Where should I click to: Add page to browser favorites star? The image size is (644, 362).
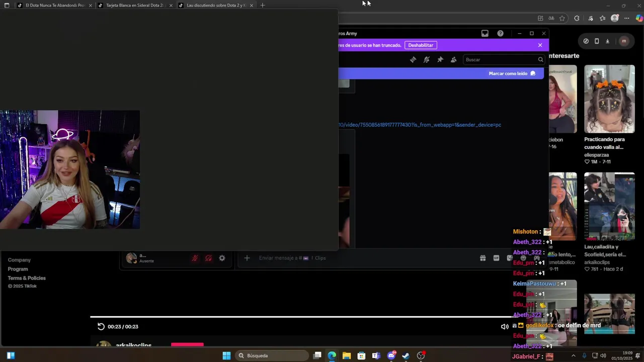point(562,18)
